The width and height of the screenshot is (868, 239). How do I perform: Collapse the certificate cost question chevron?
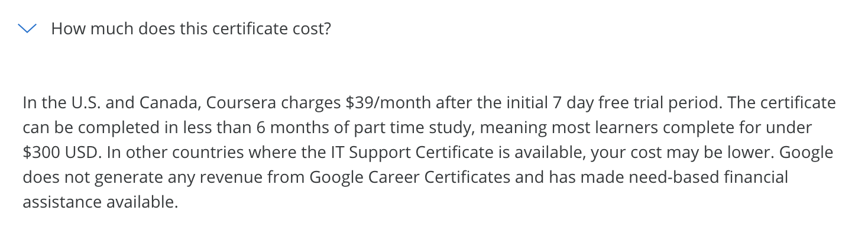pyautogui.click(x=28, y=28)
